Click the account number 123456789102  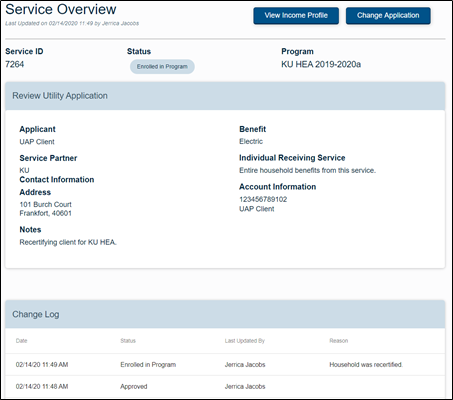(263, 199)
